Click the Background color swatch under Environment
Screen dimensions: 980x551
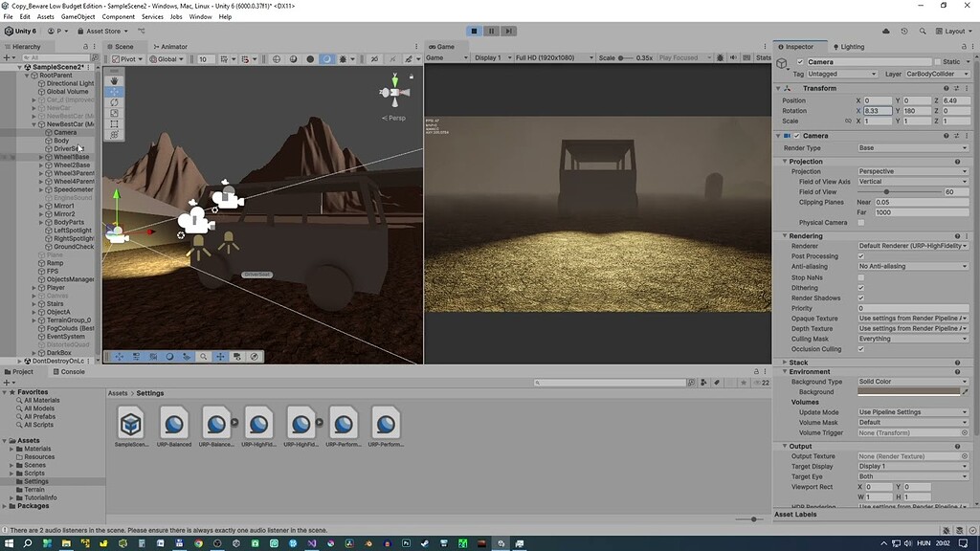pos(909,390)
